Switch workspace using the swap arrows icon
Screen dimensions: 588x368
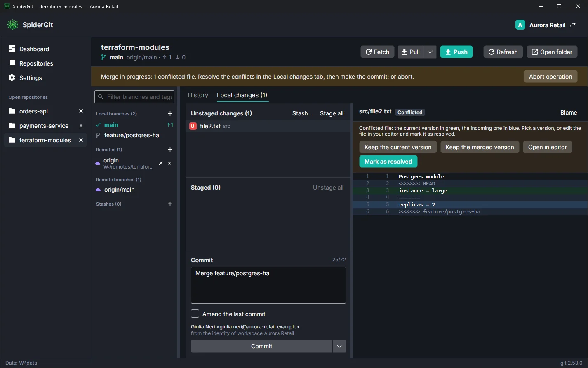coord(573,25)
